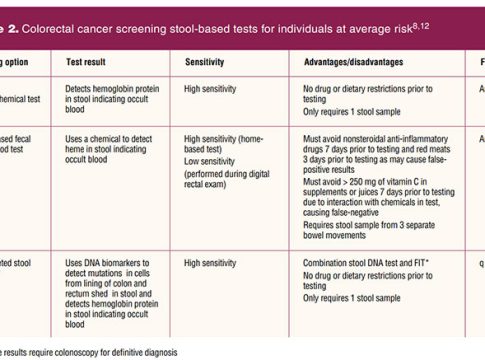Click 'High sensitivity (home-based test)' text
Screen dimensions: 485x360
pyautogui.click(x=223, y=144)
